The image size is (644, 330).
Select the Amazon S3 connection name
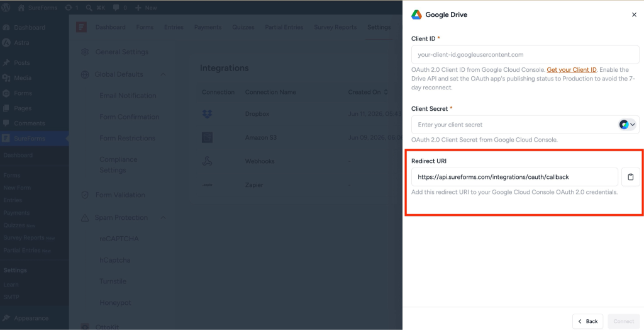(x=261, y=137)
